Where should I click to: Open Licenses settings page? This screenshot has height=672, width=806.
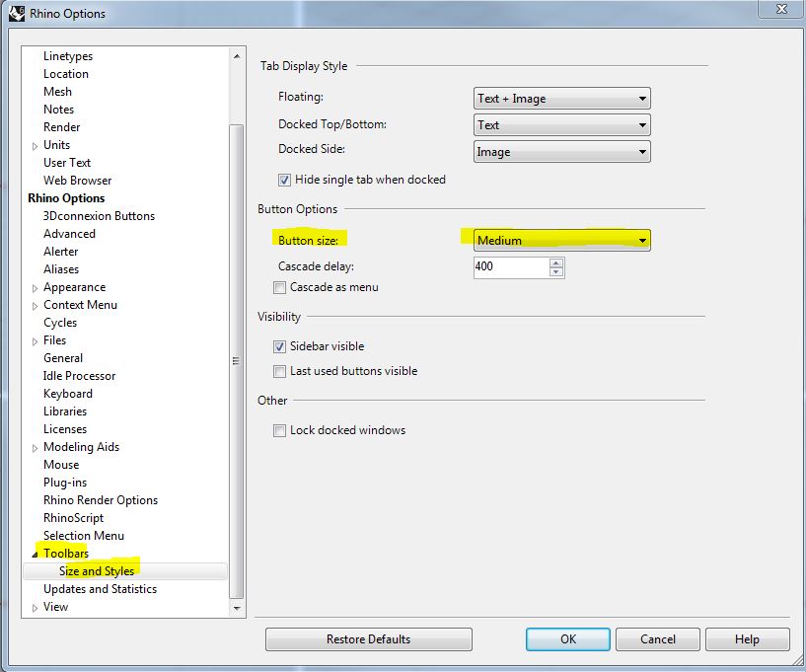point(65,429)
